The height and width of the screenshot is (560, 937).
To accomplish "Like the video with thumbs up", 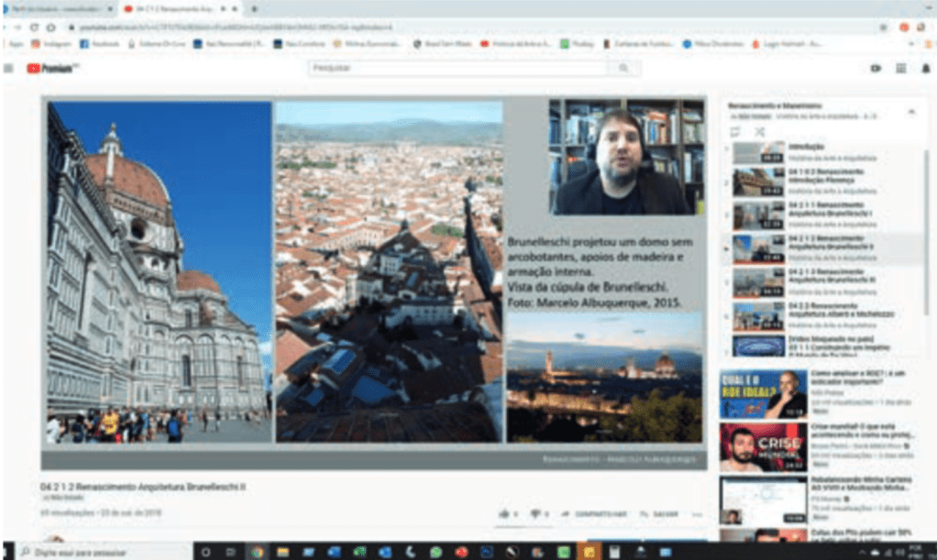I will coord(507,514).
